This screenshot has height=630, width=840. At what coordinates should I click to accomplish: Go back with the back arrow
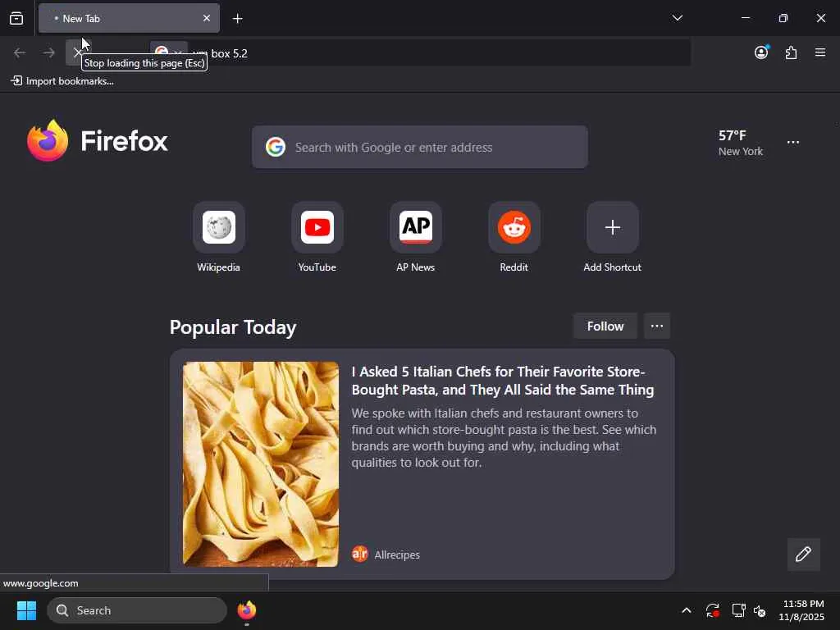(x=20, y=52)
